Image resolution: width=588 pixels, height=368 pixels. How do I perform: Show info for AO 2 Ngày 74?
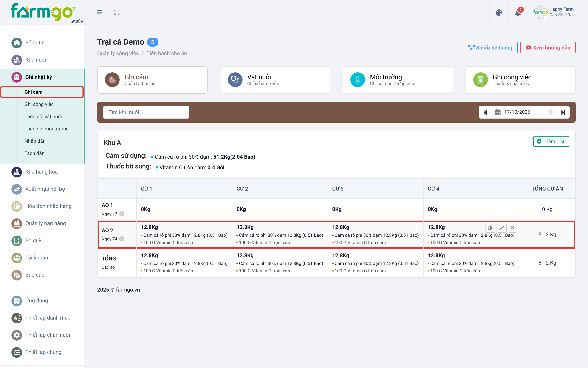pos(122,239)
